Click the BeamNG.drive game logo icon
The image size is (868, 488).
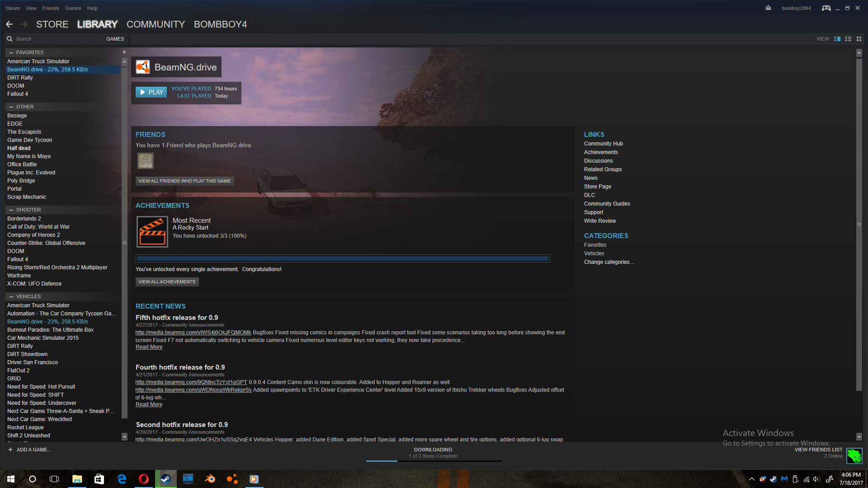[143, 67]
